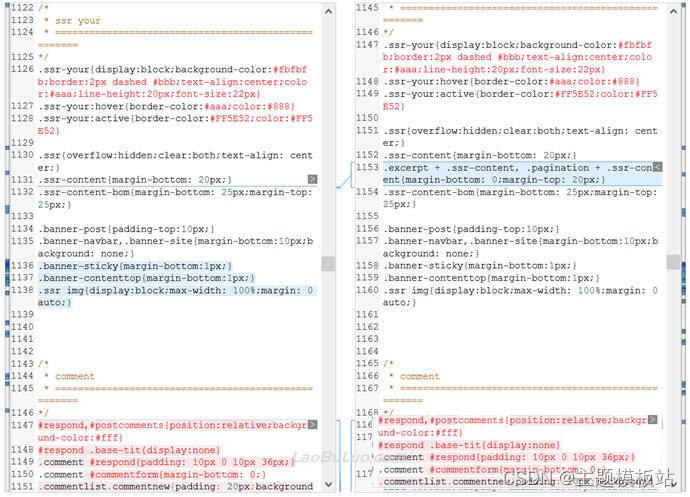690x497 pixels.
Task: Select the right pane scrollbar thumb
Action: click(x=673, y=261)
